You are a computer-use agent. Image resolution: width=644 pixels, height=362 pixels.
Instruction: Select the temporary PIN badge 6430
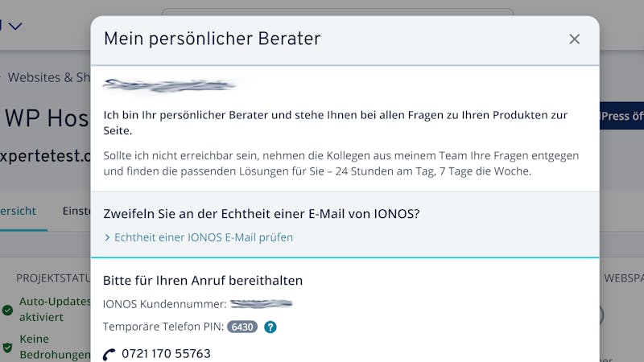point(242,327)
